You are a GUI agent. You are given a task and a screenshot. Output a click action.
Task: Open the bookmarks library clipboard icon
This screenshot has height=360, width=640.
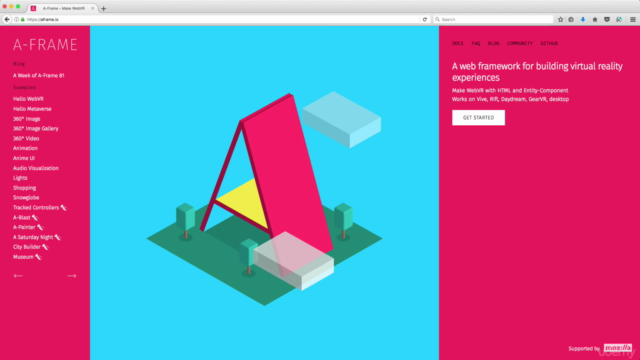tap(571, 19)
